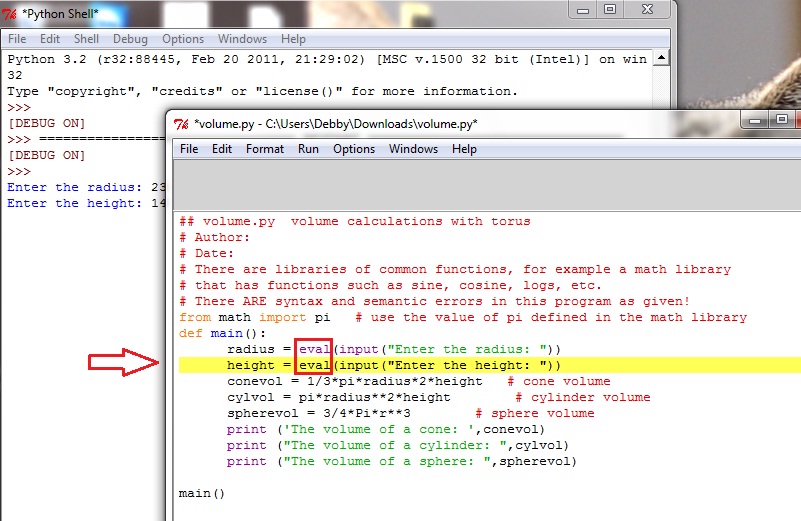Open Options menu in volume.py editor
801x521 pixels.
pos(354,149)
